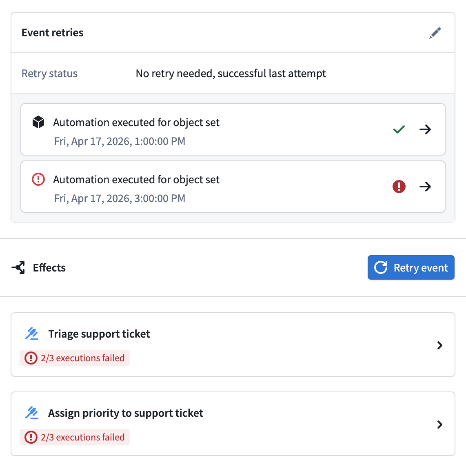Click the pencil edit icon in Event retries
This screenshot has height=476, width=466.
tap(435, 33)
